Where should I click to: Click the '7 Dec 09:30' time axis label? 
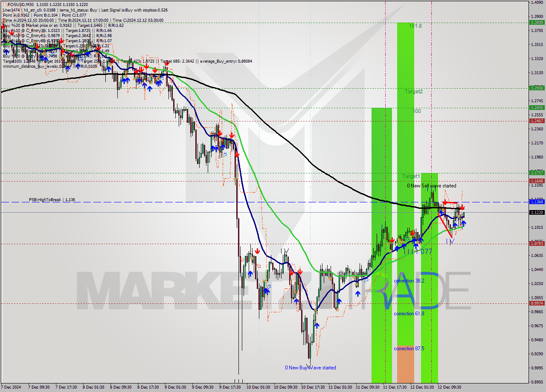(x=39, y=387)
